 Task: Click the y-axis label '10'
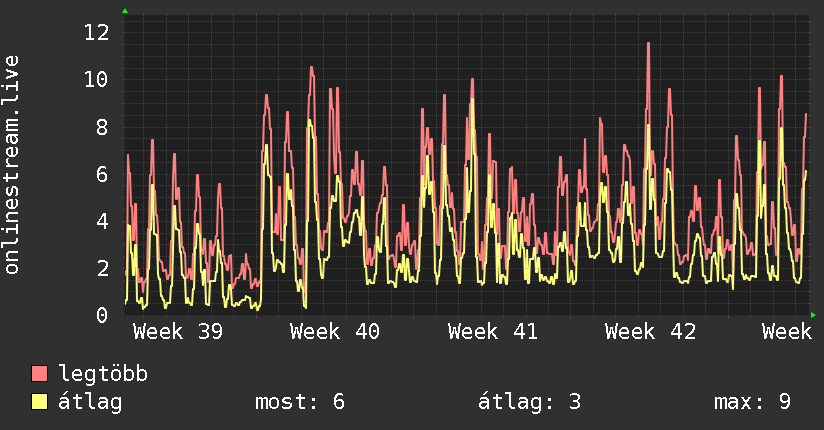pyautogui.click(x=96, y=80)
